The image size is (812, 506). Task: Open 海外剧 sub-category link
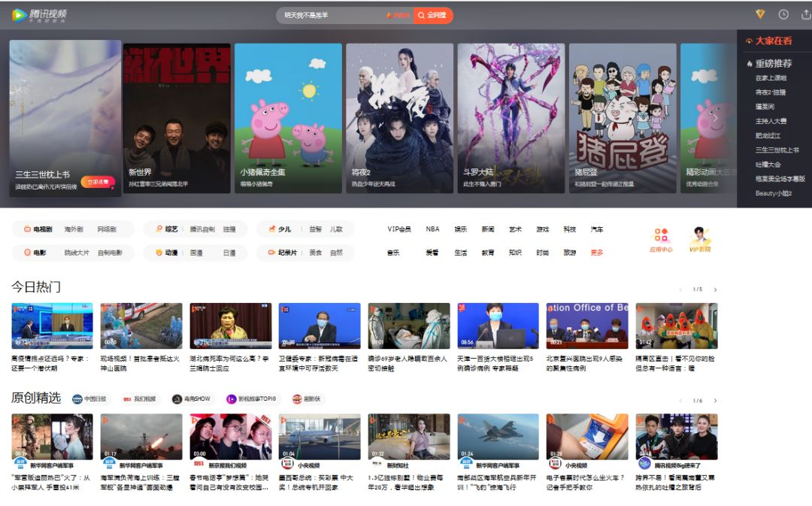point(74,229)
